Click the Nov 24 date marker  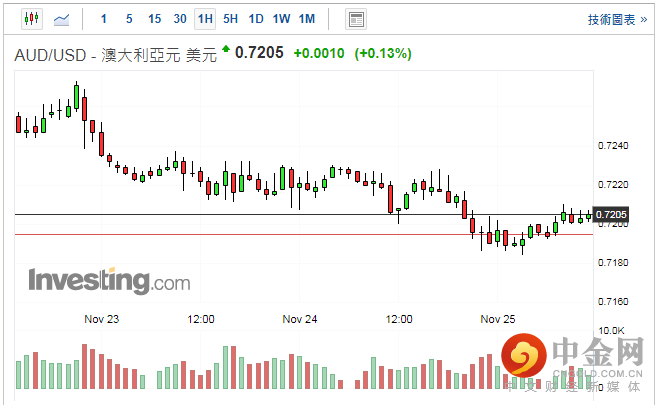tap(300, 319)
